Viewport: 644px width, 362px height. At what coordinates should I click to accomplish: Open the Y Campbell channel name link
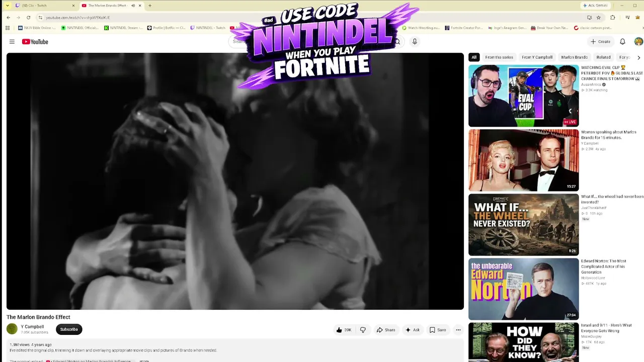(x=32, y=327)
